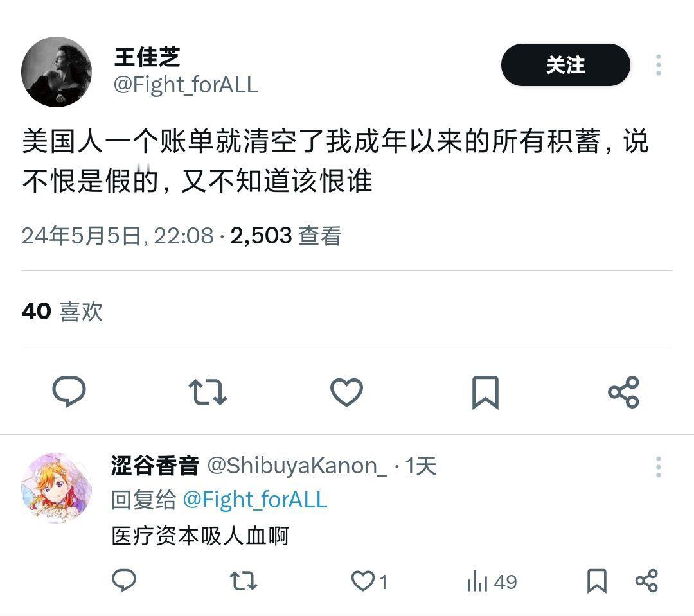
Task: Bookmark 澀谷香音's comment
Action: [x=596, y=581]
